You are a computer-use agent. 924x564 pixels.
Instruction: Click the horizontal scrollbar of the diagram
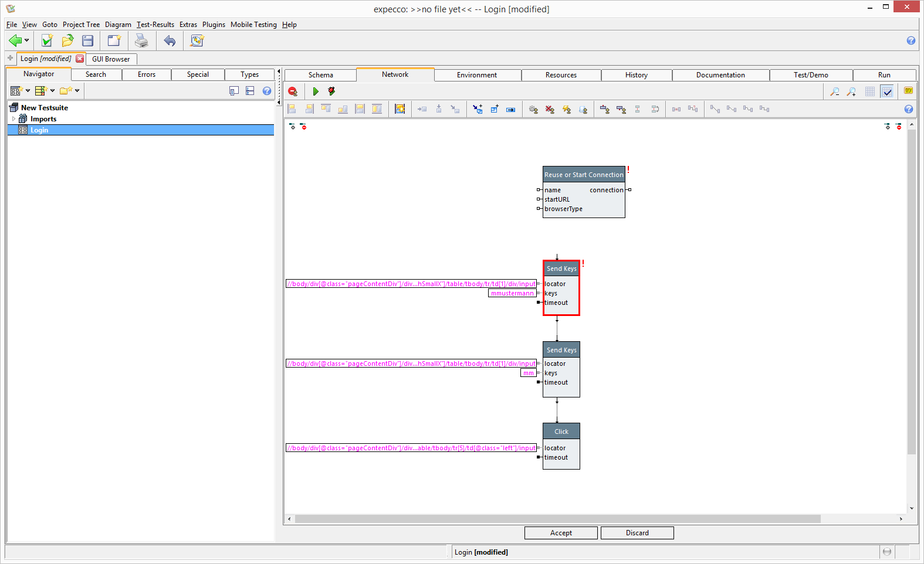pyautogui.click(x=557, y=519)
